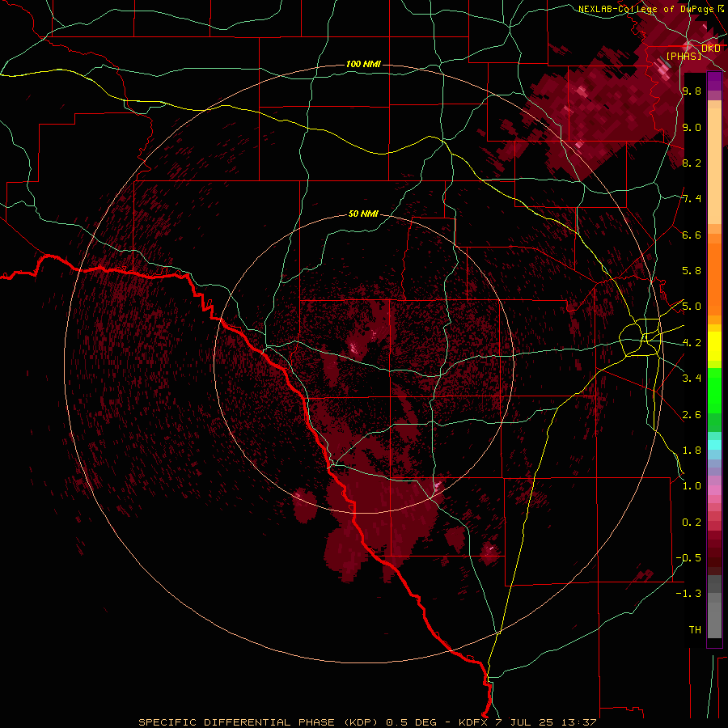Click the yellow segment of the color scale

click(714, 346)
